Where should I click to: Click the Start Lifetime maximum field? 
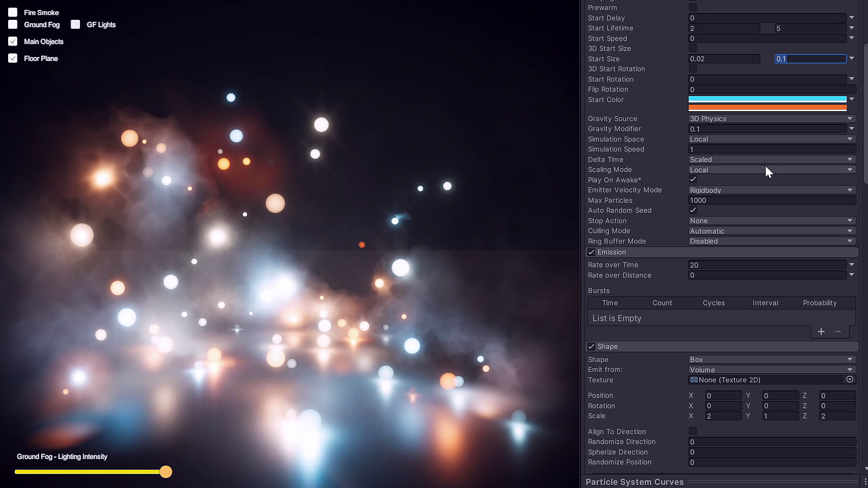pos(810,28)
